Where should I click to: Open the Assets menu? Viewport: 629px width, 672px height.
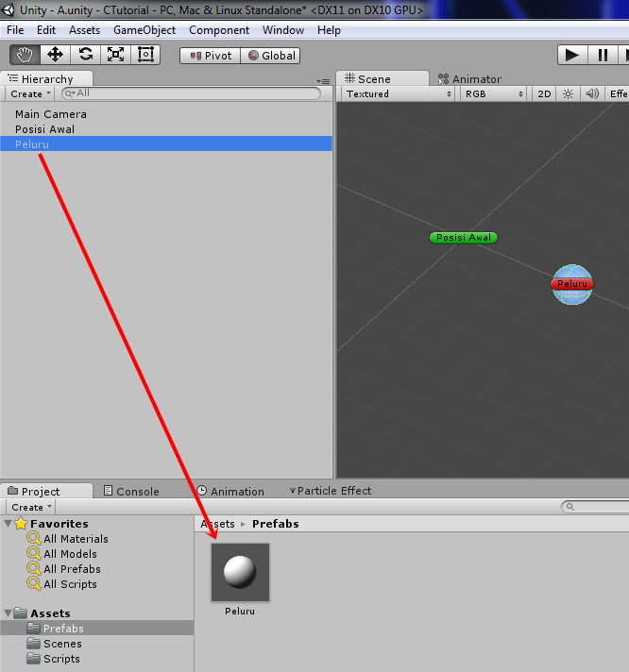coord(84,30)
